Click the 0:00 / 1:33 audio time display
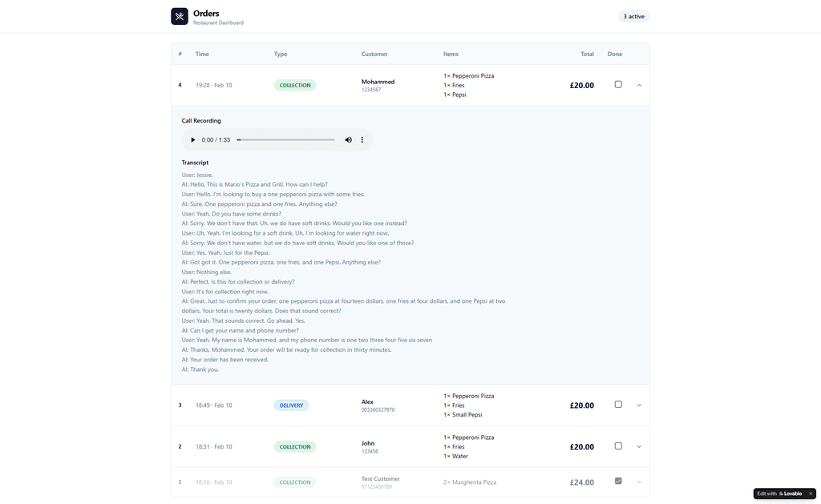The width and height of the screenshot is (821, 504). point(216,140)
